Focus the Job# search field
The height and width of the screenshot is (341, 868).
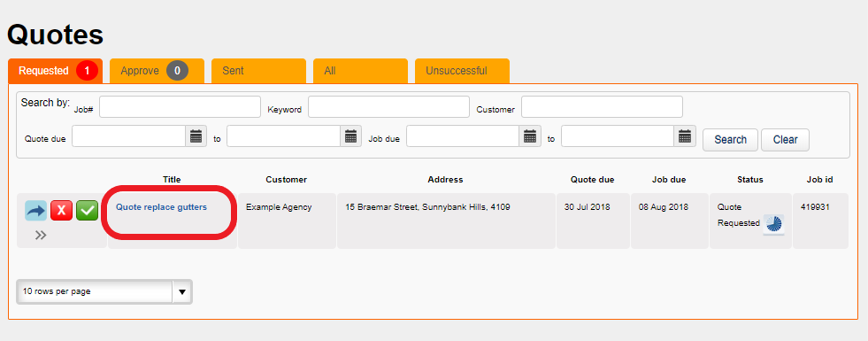(180, 107)
